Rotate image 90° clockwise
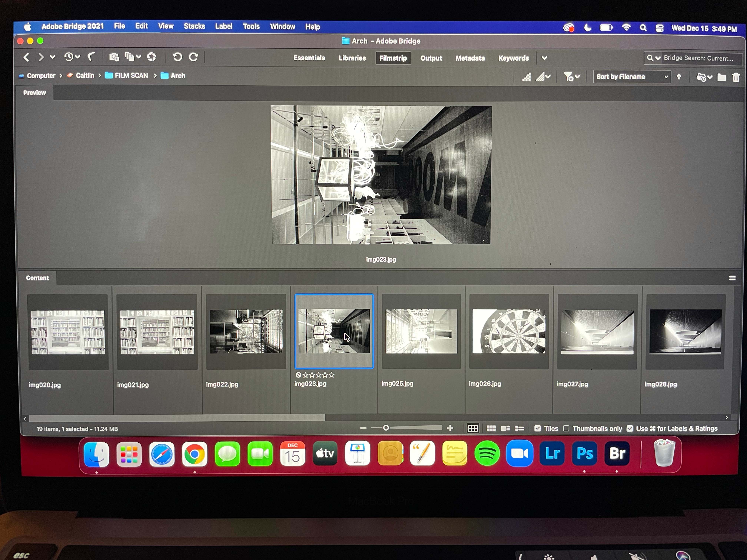The height and width of the screenshot is (560, 747). click(193, 57)
